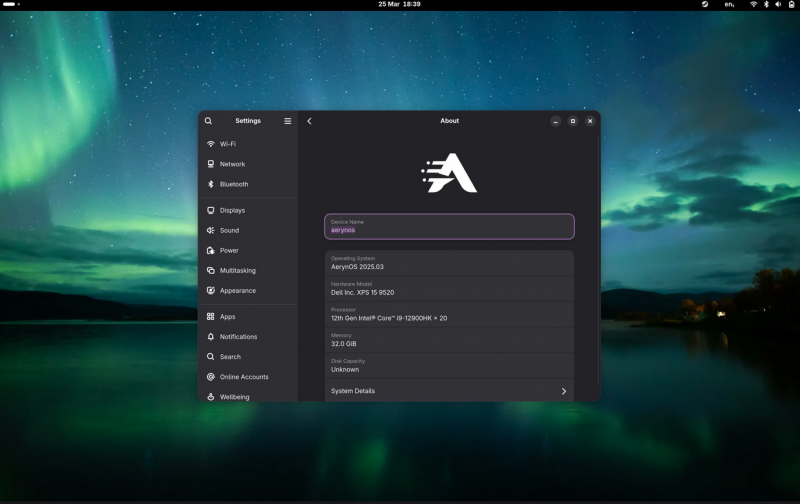Click the Sound speaker icon in the sidebar
The width and height of the screenshot is (800, 504).
[211, 230]
